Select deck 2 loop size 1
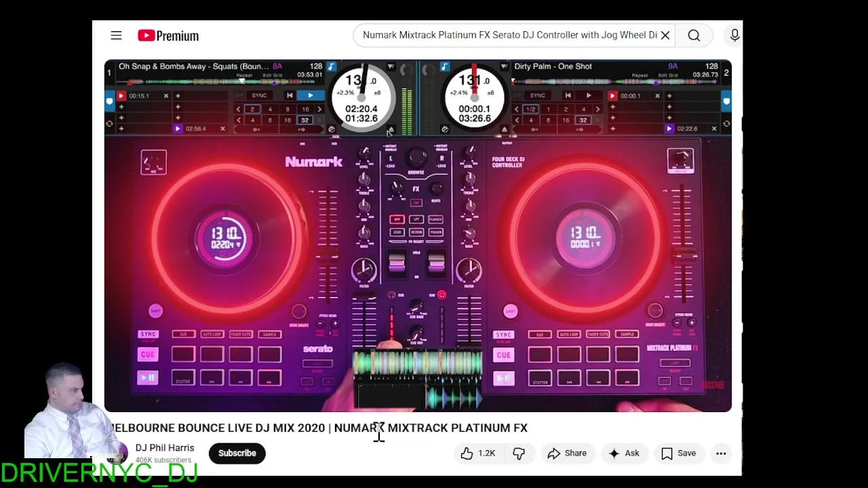This screenshot has height=488, width=868. click(549, 109)
